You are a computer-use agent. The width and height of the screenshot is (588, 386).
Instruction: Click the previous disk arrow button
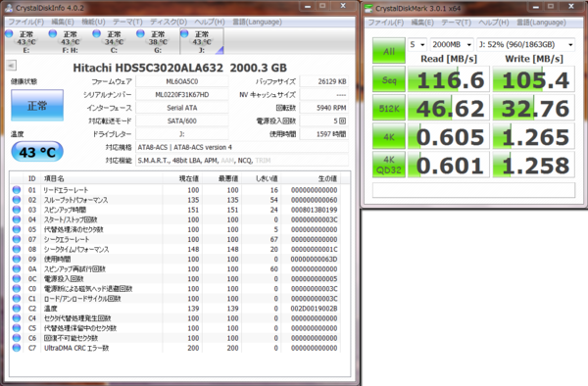coord(11,66)
